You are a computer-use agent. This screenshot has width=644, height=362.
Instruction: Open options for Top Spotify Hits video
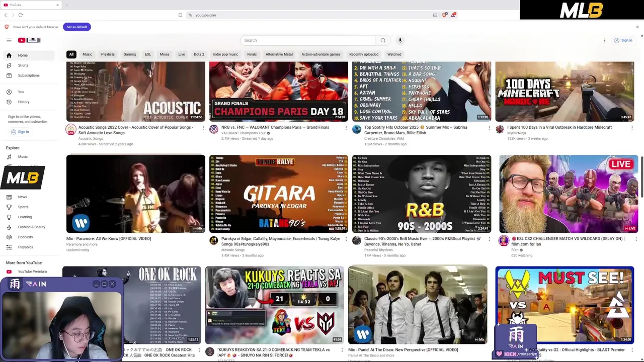pos(489,128)
